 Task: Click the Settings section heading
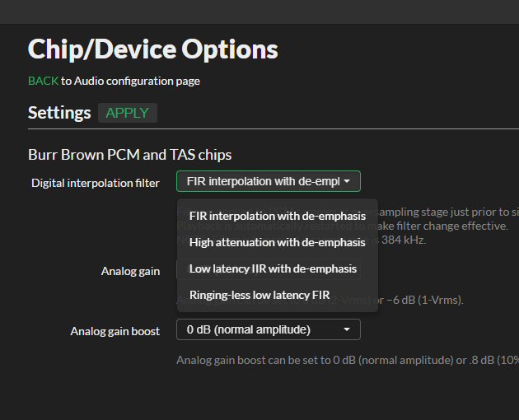coord(59,113)
